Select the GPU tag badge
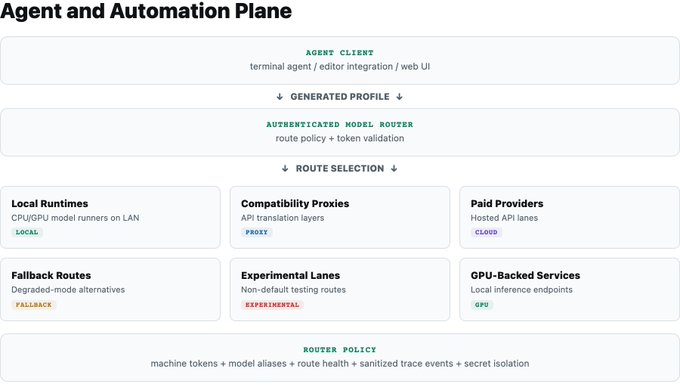680x387 pixels. click(482, 305)
